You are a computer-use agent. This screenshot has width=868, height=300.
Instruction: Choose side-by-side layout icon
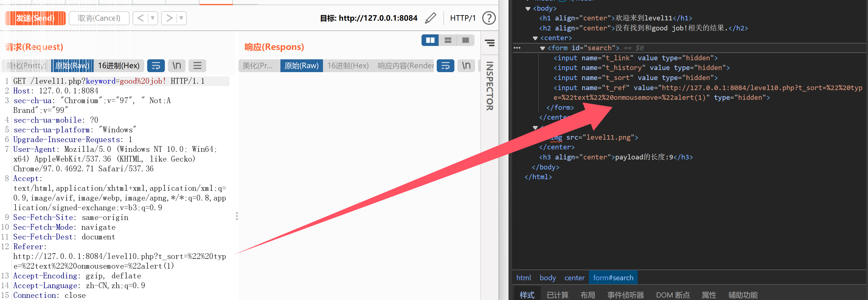pos(430,40)
